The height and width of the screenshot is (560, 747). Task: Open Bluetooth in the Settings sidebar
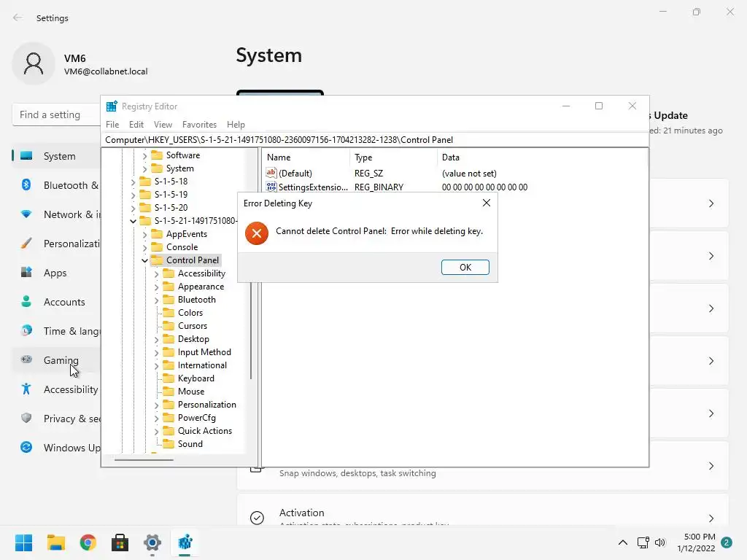click(56, 185)
